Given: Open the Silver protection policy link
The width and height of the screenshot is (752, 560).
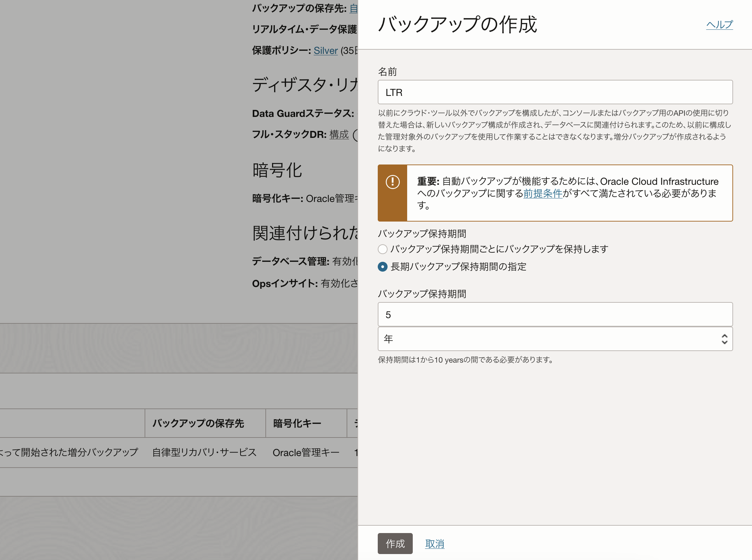Looking at the screenshot, I should point(325,51).
